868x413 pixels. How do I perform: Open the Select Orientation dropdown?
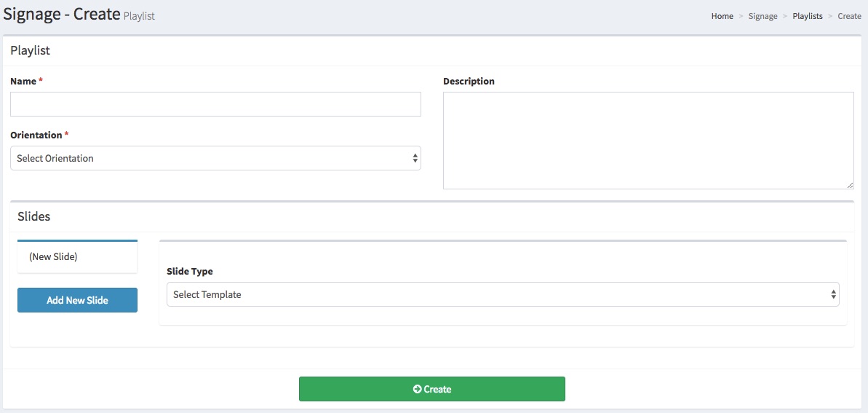pyautogui.click(x=215, y=158)
